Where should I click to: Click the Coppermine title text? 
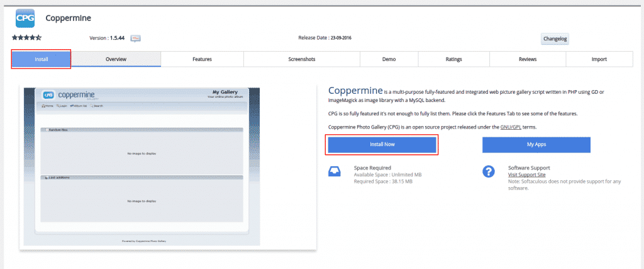click(68, 18)
